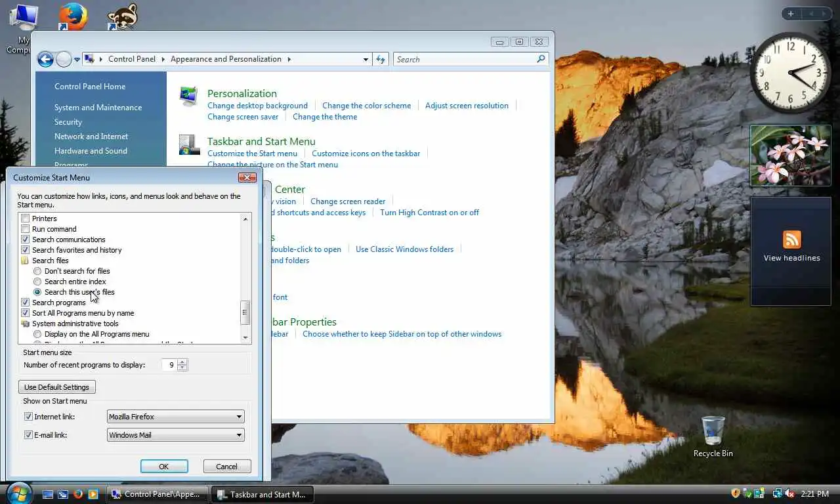
Task: Click the flower slideshow gadget picture
Action: tap(790, 156)
